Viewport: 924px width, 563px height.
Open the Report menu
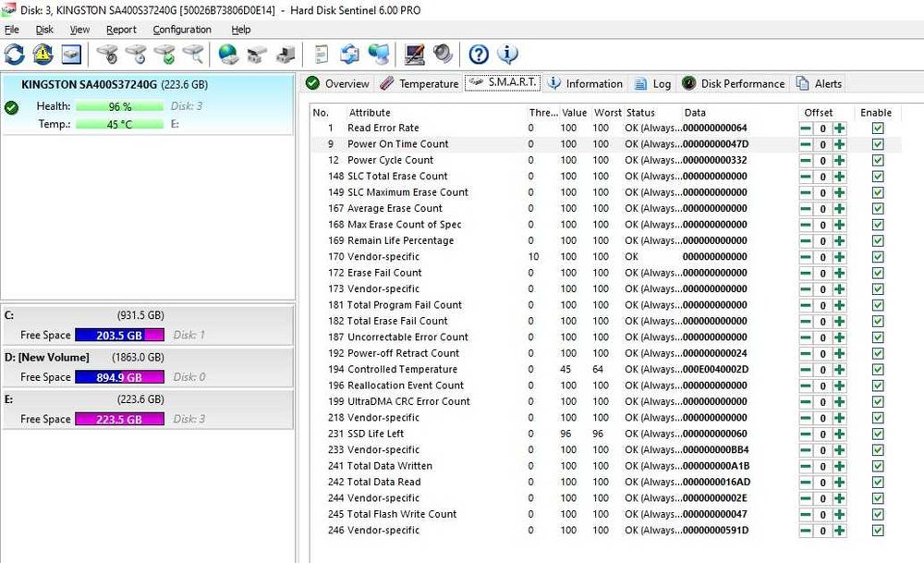(x=121, y=30)
